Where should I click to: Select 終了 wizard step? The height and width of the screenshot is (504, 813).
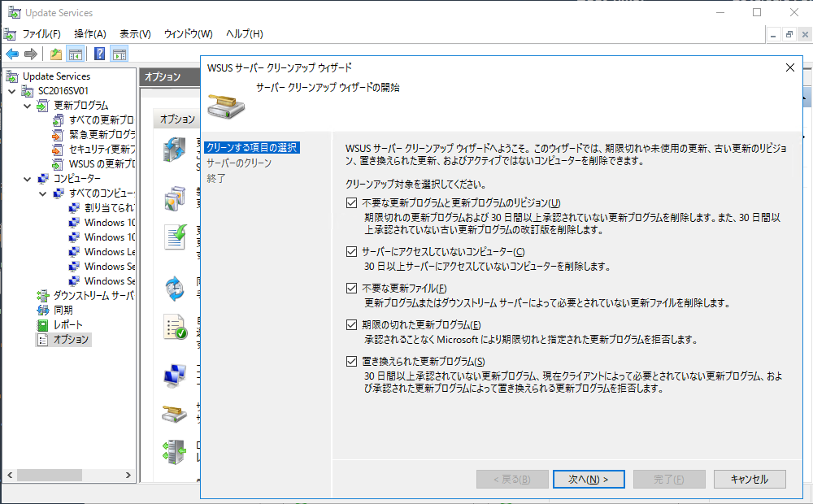216,178
